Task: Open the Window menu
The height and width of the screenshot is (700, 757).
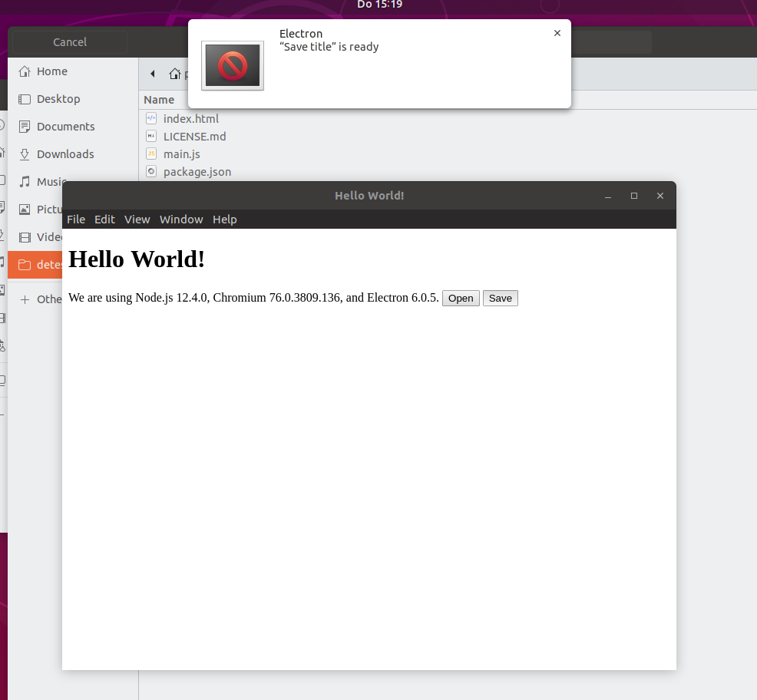Action: pos(181,220)
